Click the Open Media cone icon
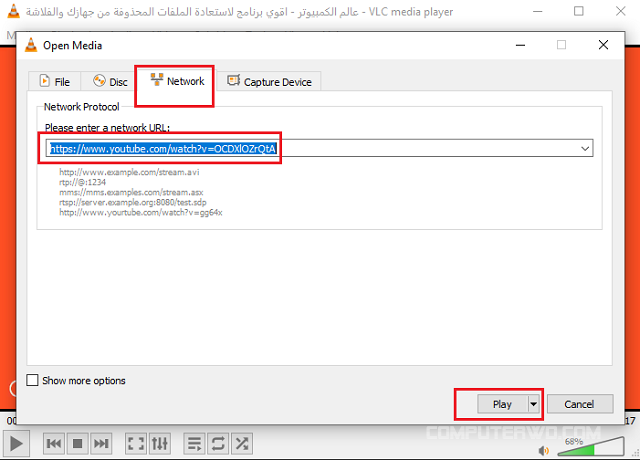This screenshot has width=640, height=460. point(31,45)
